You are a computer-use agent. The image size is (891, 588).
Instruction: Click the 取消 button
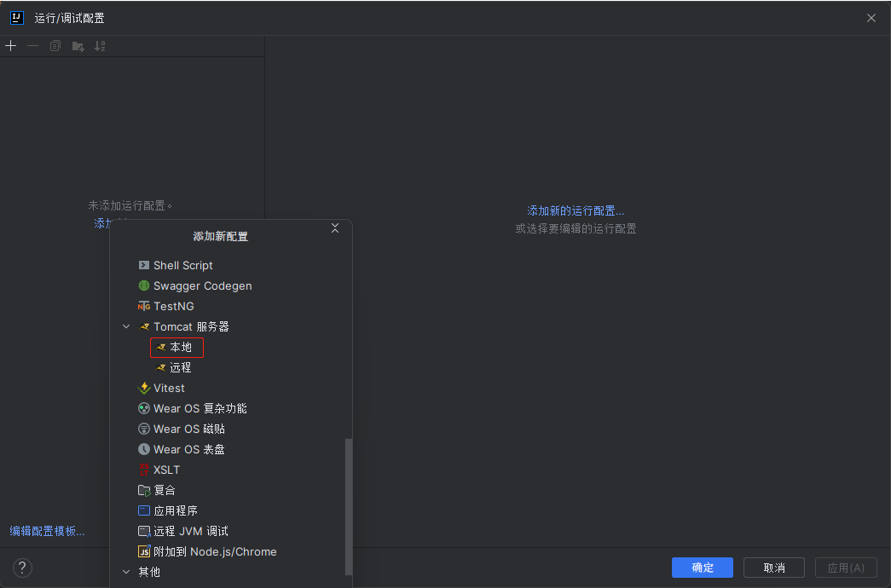(x=774, y=568)
